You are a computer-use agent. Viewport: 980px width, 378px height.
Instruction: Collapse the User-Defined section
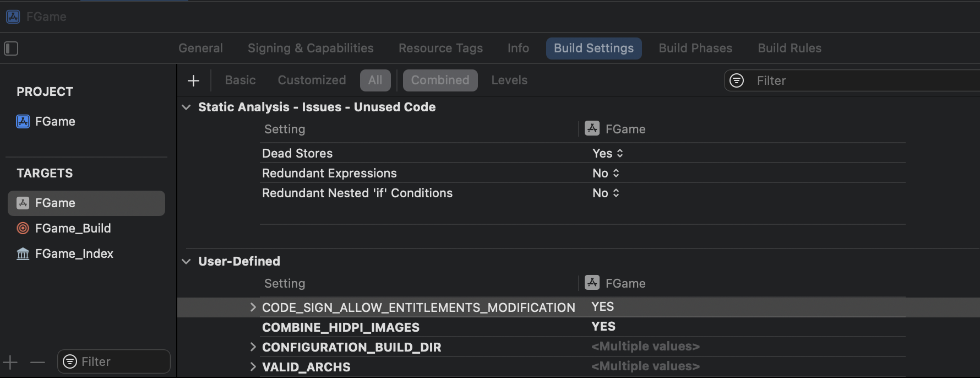point(187,261)
